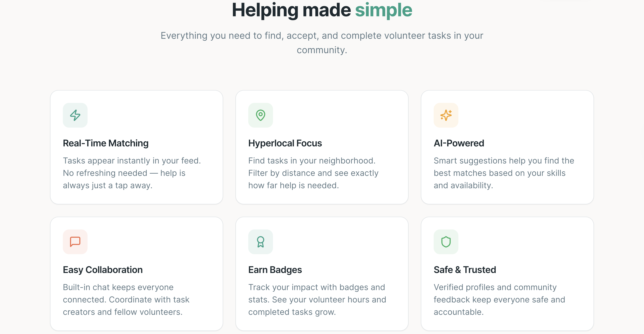Select the Earn Badges card title

coord(275,270)
